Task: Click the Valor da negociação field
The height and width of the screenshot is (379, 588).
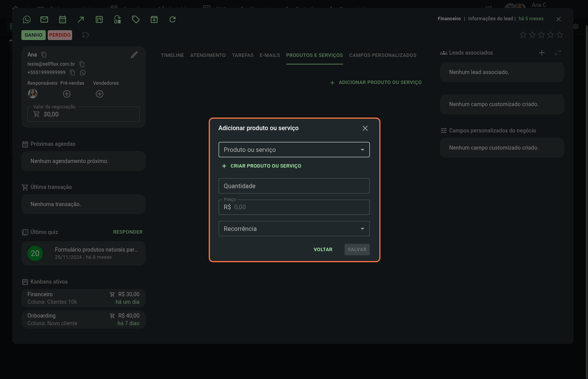Action: pos(84,114)
